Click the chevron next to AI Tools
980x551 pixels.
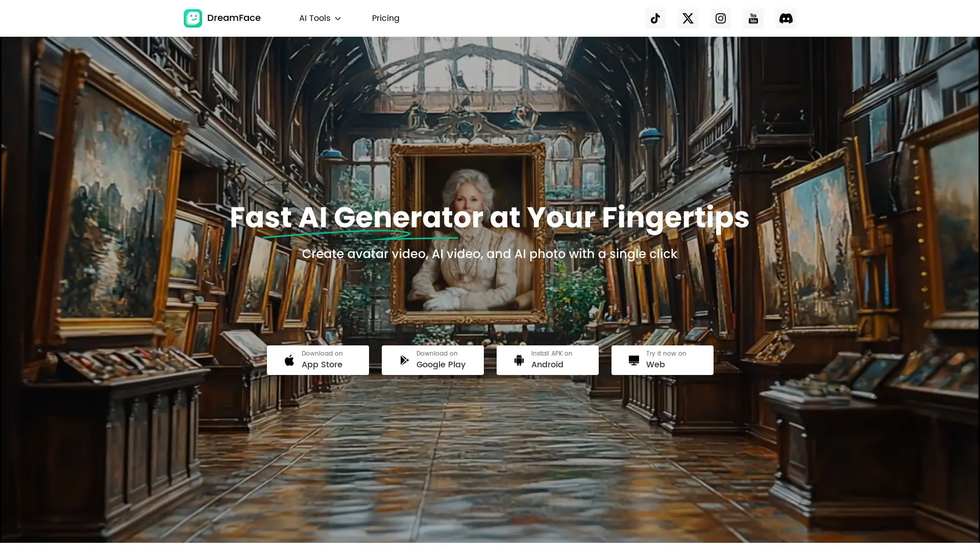click(338, 19)
